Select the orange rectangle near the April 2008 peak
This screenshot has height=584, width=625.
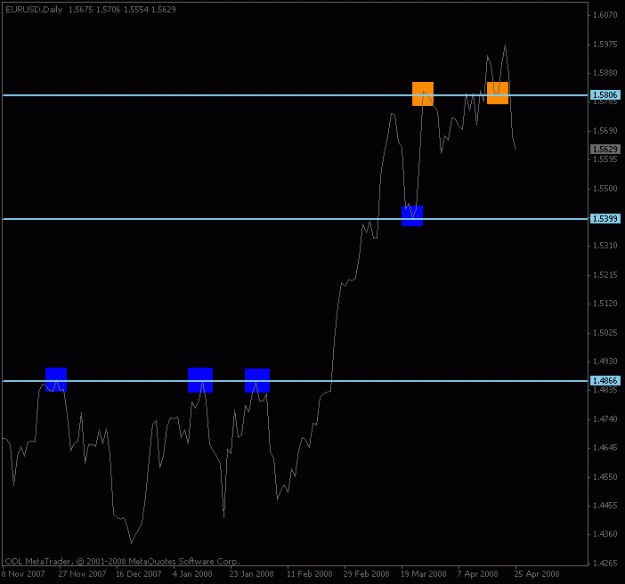point(498,93)
